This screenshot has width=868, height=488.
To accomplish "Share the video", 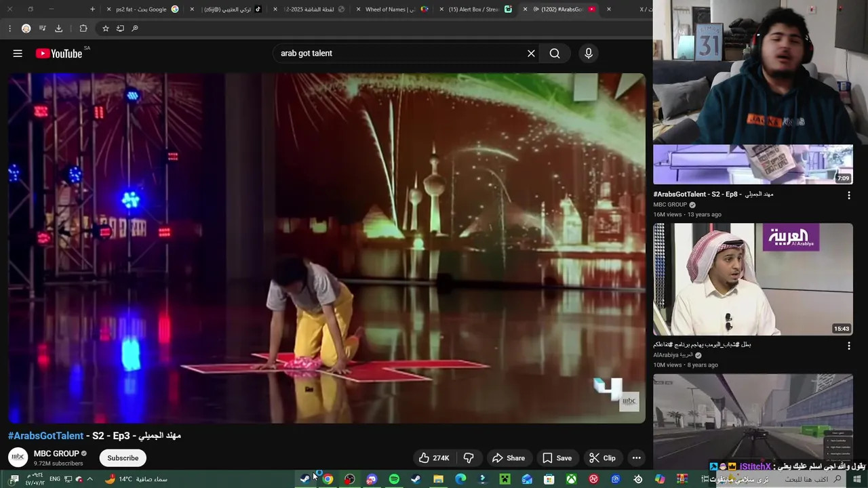I will 509,458.
